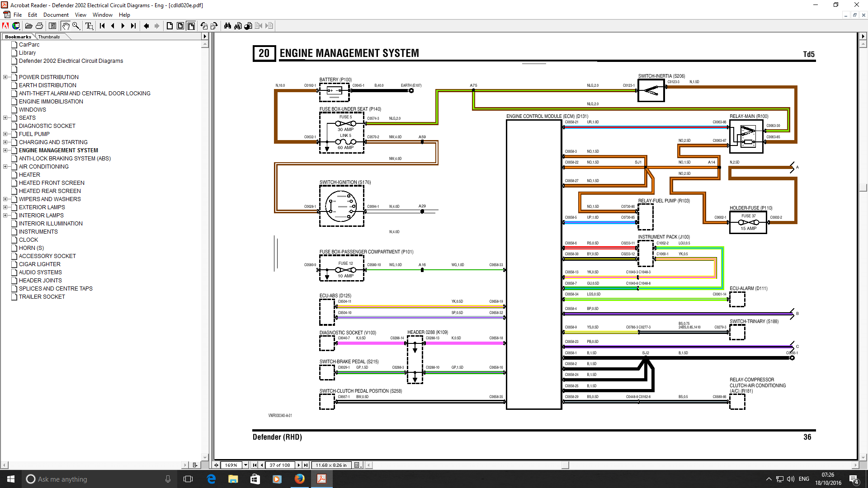868x488 pixels.
Task: Click the status bar first page button
Action: coord(255,465)
